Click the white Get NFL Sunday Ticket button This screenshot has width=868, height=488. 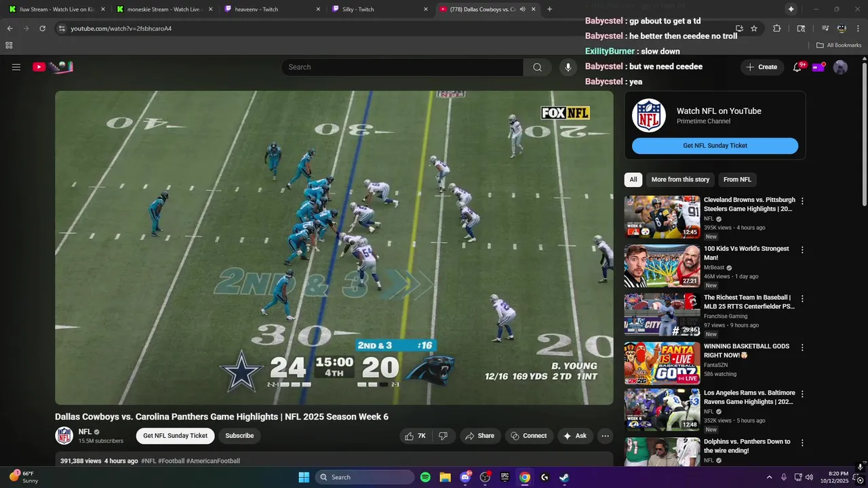175,436
